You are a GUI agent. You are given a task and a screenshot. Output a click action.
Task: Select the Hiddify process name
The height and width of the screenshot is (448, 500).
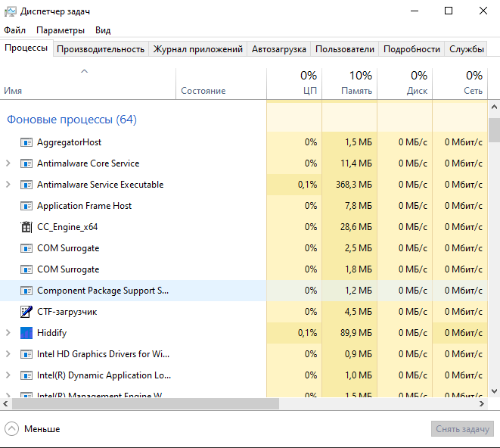pyautogui.click(x=51, y=333)
